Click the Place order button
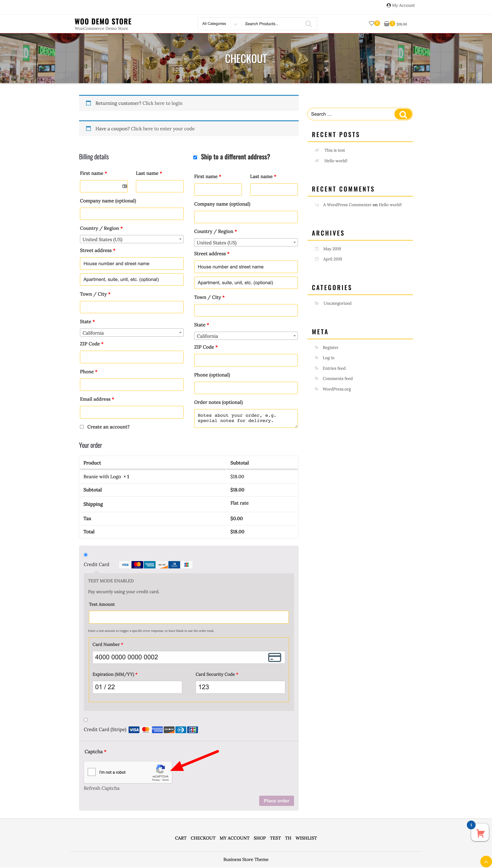Screen dimensions: 492x868 pyautogui.click(x=276, y=801)
